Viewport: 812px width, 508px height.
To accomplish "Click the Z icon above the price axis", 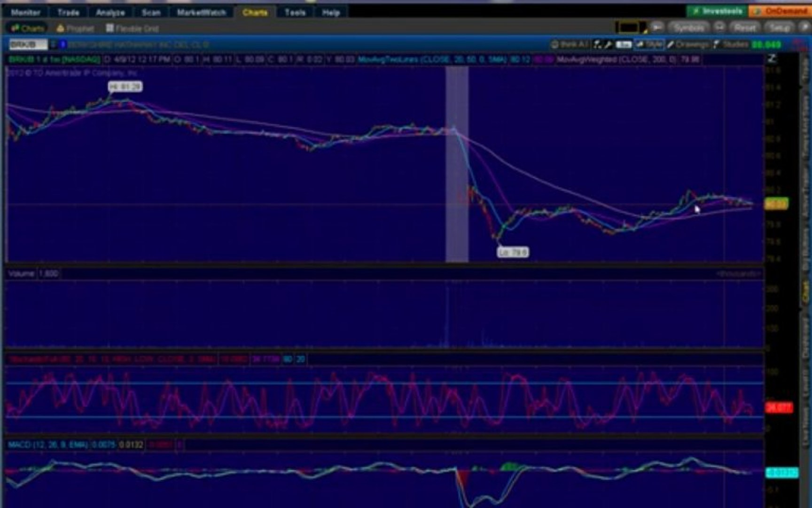I will point(772,59).
